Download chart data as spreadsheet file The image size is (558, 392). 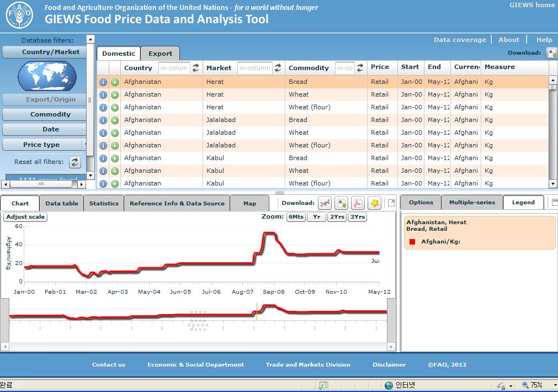coord(342,203)
